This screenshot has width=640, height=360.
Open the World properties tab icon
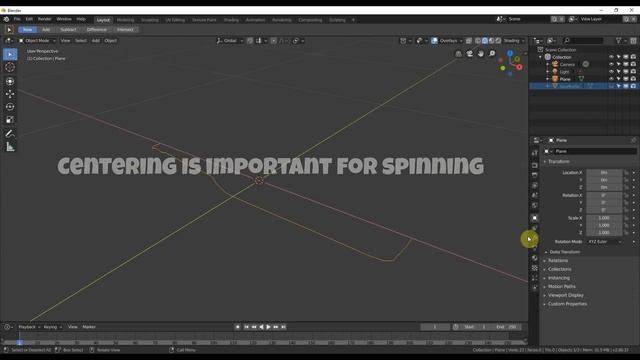(535, 205)
